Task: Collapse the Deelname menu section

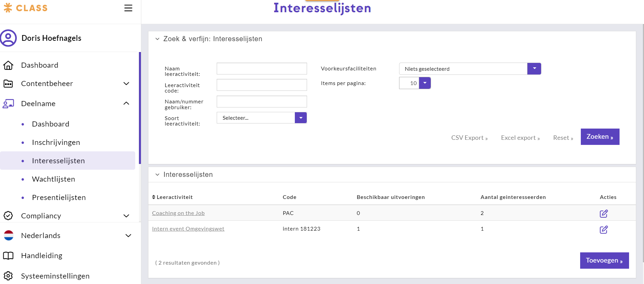Action: (126, 103)
